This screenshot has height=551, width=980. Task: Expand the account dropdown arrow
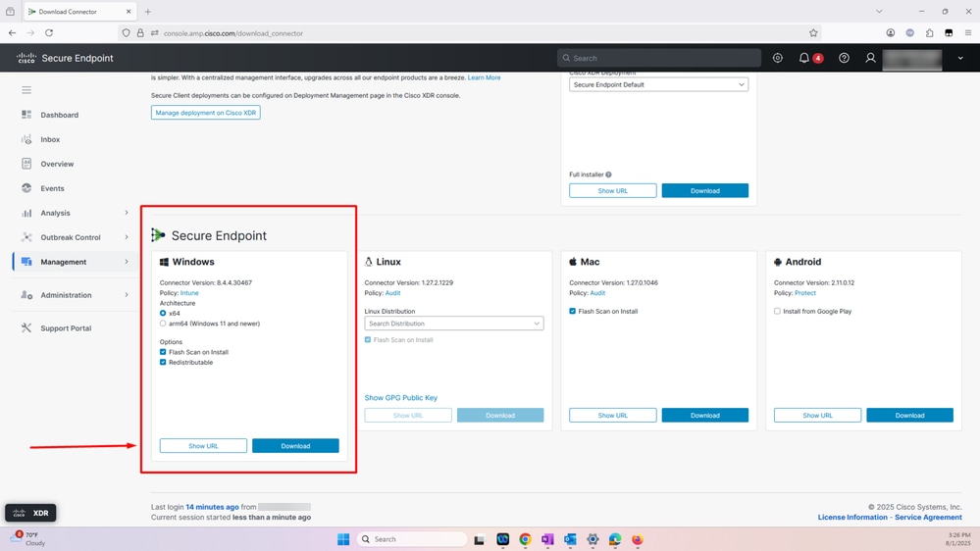pyautogui.click(x=960, y=58)
